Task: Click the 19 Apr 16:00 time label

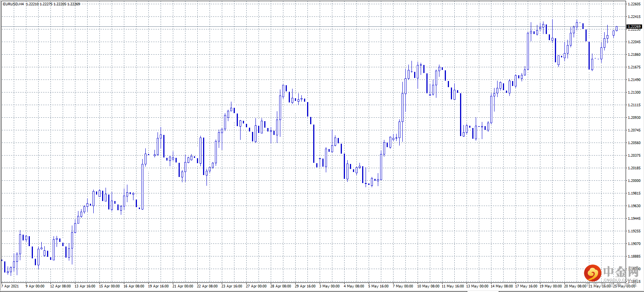Action: point(158,286)
